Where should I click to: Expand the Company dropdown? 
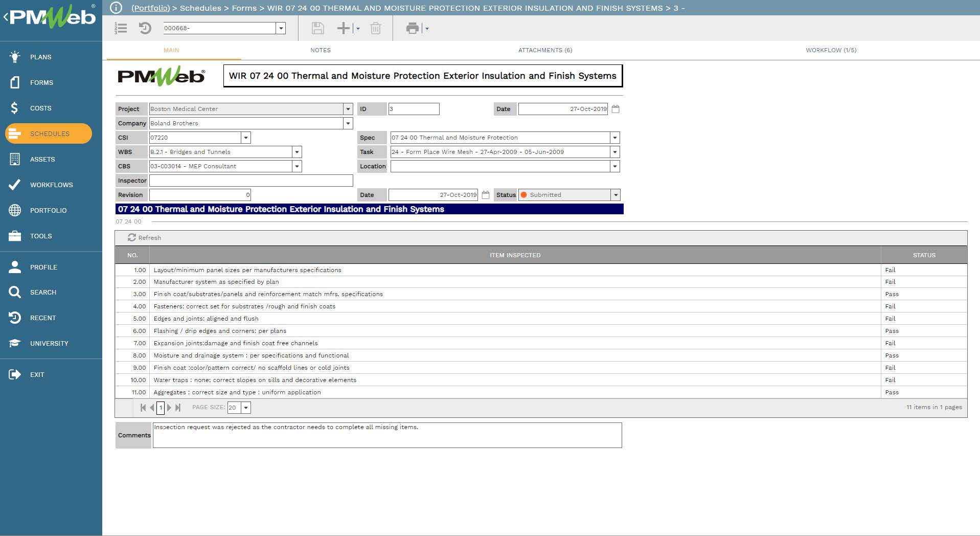point(348,123)
